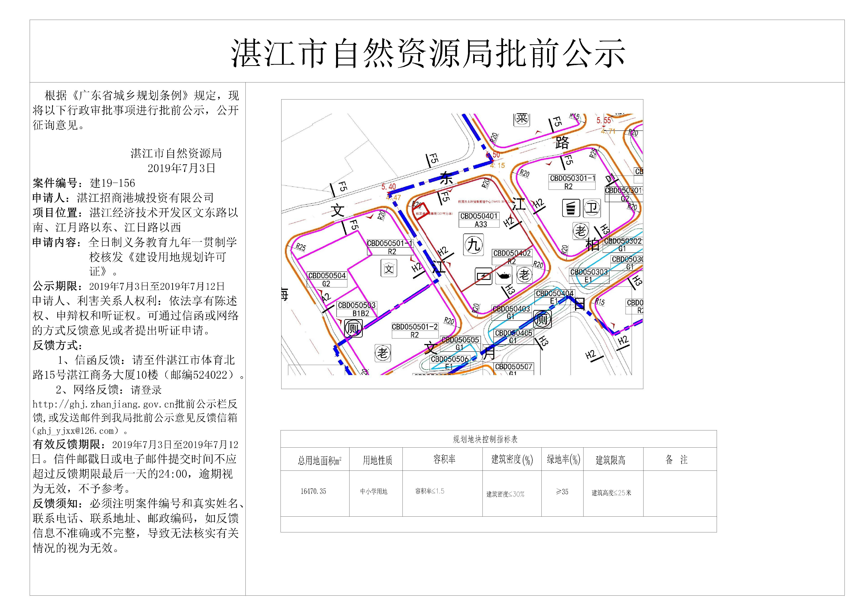The width and height of the screenshot is (868, 611).
Task: Click the CBD050401 A33 parcel label
Action: coord(479,220)
